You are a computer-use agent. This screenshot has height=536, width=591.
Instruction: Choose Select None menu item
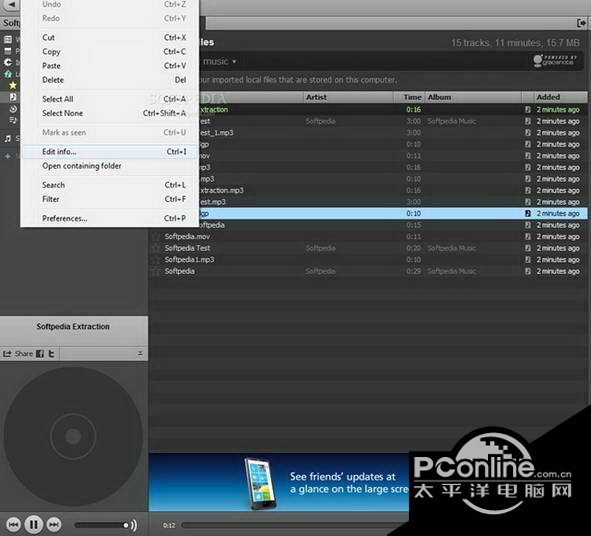coord(110,113)
